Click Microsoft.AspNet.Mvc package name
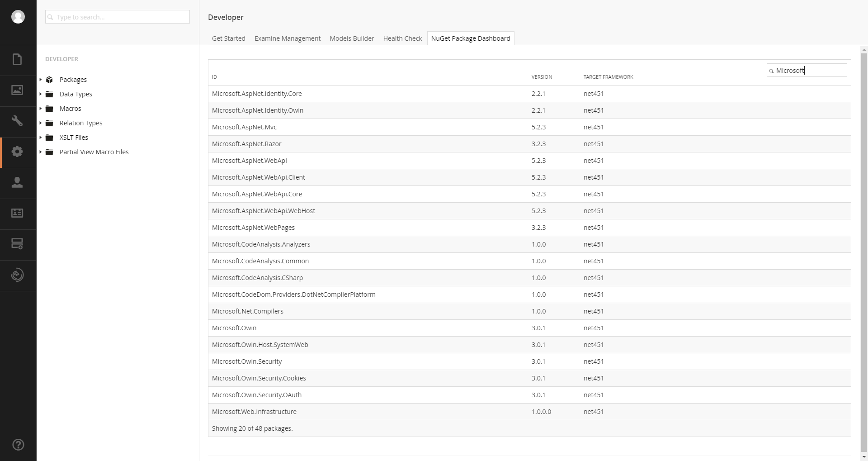868x461 pixels. 244,127
